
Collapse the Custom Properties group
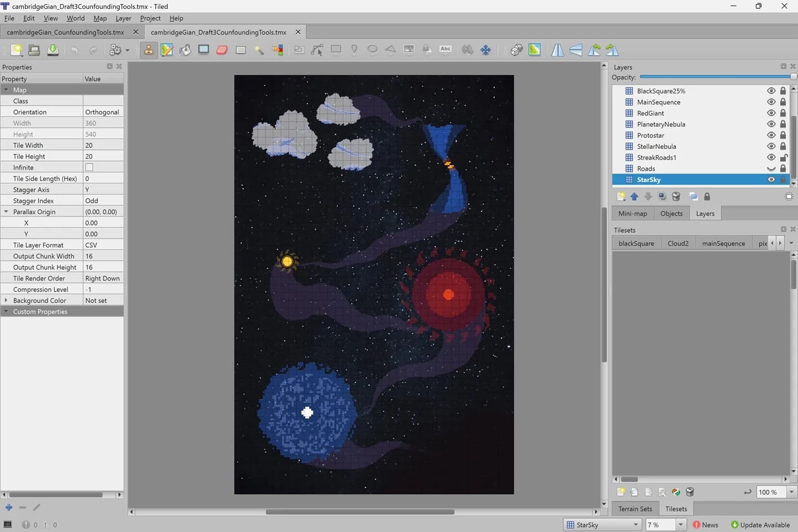[6, 311]
